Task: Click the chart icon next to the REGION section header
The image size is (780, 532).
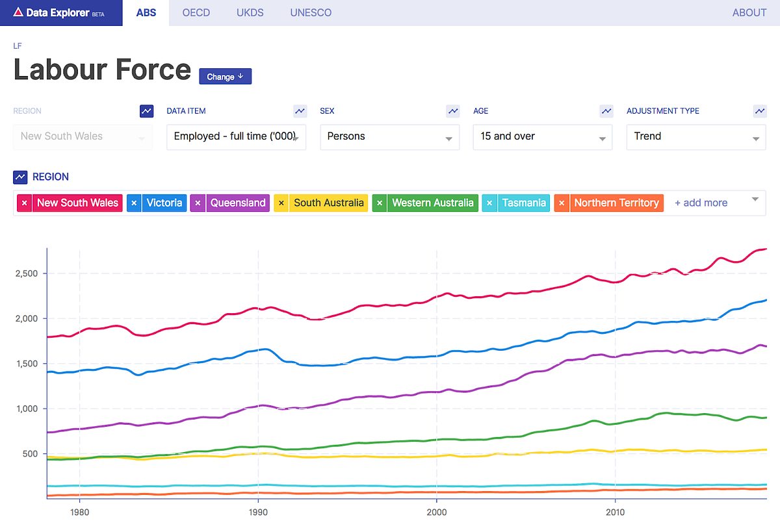Action: pyautogui.click(x=18, y=176)
